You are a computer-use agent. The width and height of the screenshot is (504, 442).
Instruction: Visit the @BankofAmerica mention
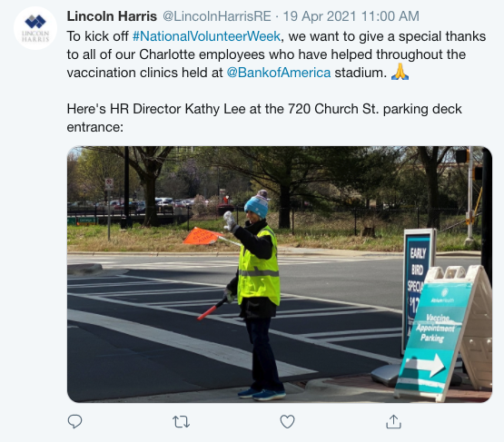[x=279, y=73]
